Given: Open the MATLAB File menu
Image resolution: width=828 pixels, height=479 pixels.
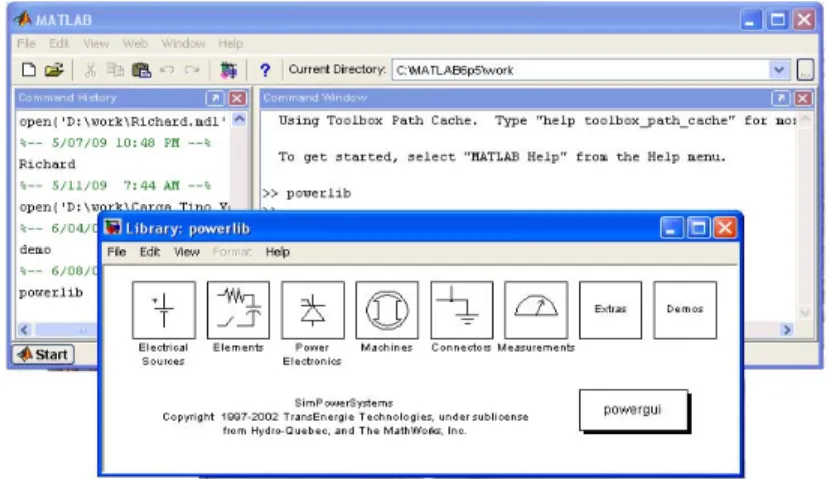Looking at the screenshot, I should coord(26,43).
